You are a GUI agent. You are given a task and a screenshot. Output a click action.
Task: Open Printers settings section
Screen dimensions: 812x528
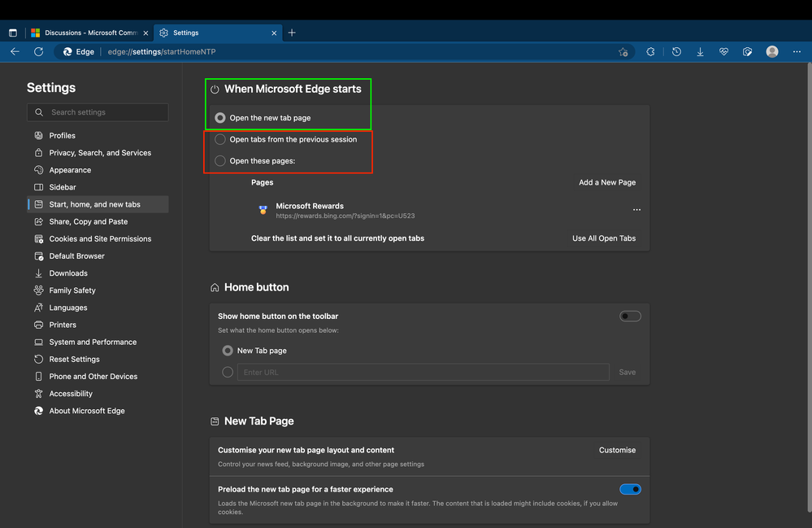pos(98,325)
